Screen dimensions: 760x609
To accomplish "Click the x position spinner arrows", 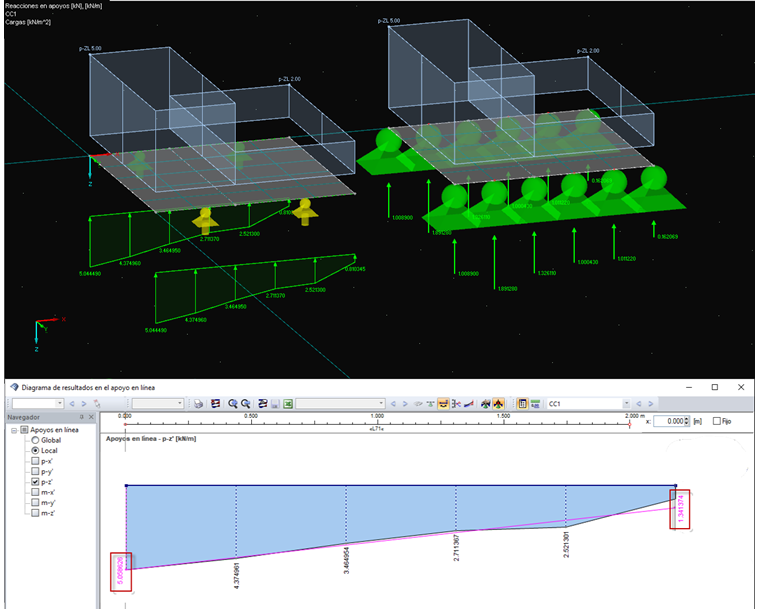I will pos(686,421).
